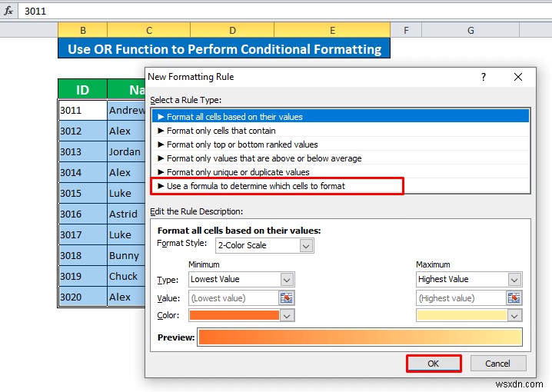552x392 pixels.
Task: Select column G header
Action: pyautogui.click(x=470, y=30)
